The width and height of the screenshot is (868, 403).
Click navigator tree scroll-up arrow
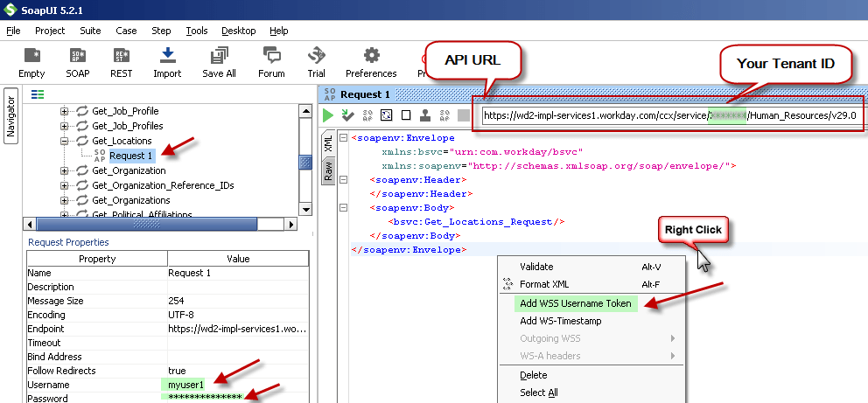coord(305,111)
